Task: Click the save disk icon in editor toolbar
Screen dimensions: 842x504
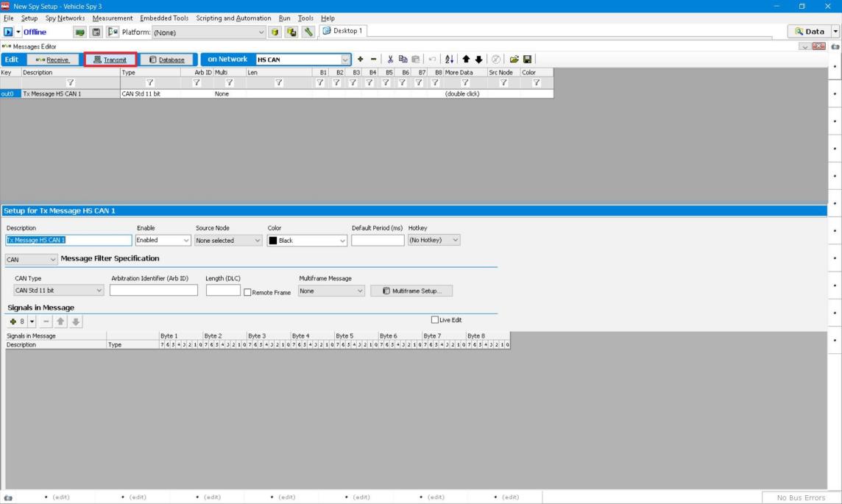Action: pyautogui.click(x=528, y=60)
